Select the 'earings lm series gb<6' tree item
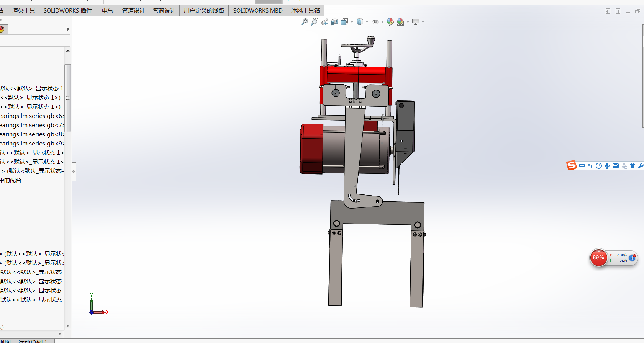Screen dimensions: 644x343 (x=32, y=116)
